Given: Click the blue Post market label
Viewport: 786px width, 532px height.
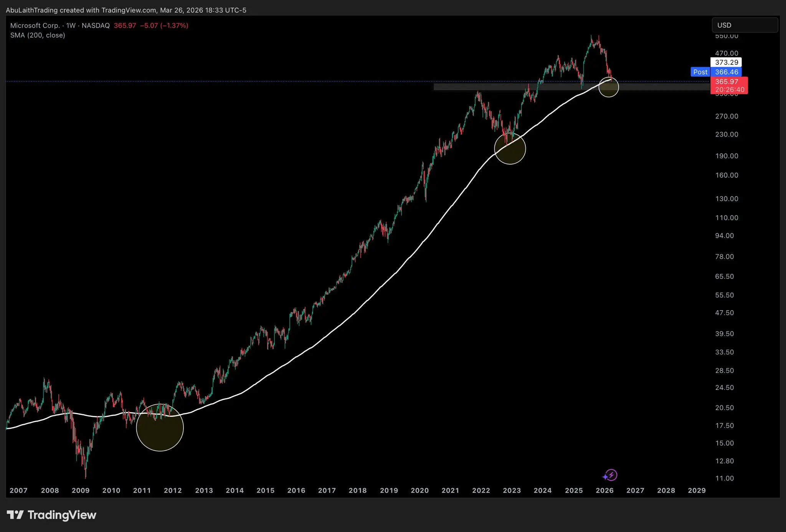Looking at the screenshot, I should [x=700, y=72].
